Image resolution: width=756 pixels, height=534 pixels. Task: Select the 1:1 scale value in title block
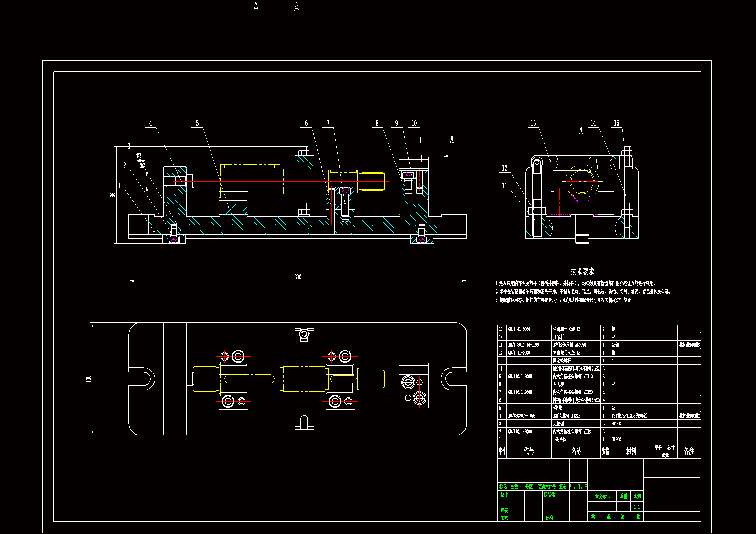[x=637, y=507]
